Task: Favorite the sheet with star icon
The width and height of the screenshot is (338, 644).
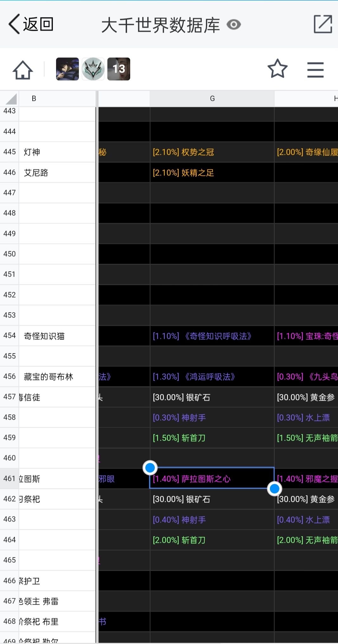Action: coord(277,69)
